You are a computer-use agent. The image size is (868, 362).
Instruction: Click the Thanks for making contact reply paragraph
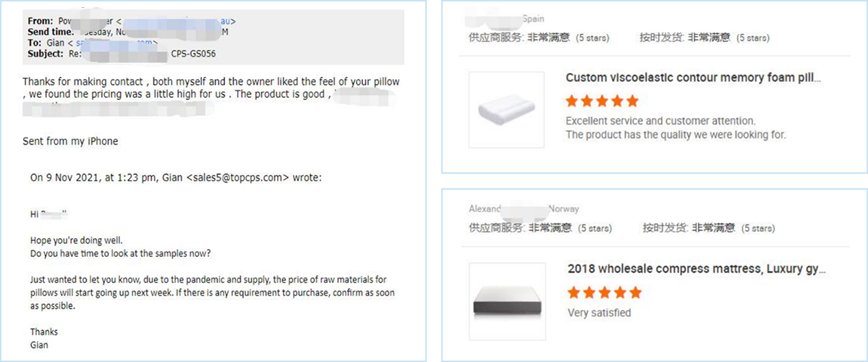[x=210, y=82]
